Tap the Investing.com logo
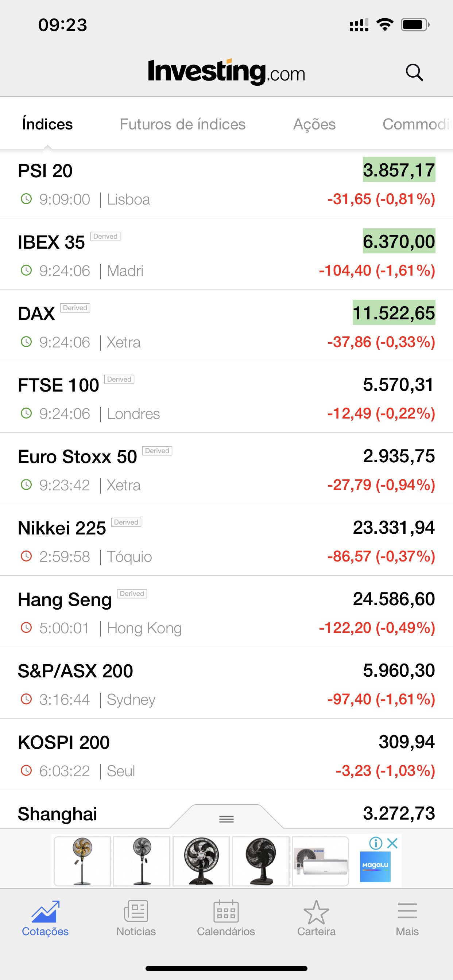Image resolution: width=453 pixels, height=980 pixels. 226,71
